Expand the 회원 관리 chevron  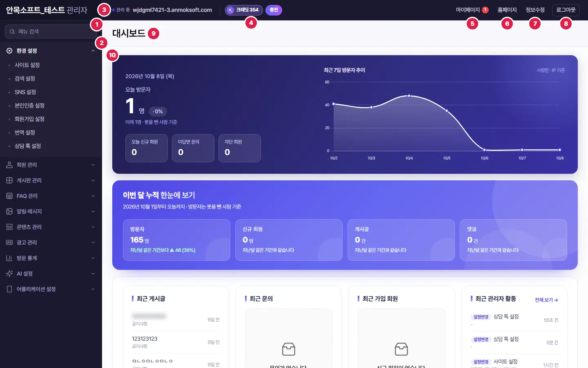coord(93,165)
